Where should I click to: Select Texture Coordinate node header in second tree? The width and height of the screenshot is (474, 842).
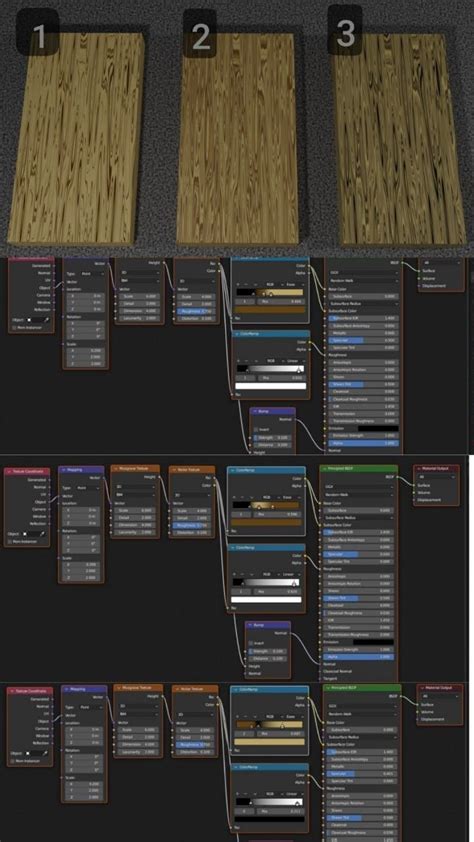pos(27,471)
